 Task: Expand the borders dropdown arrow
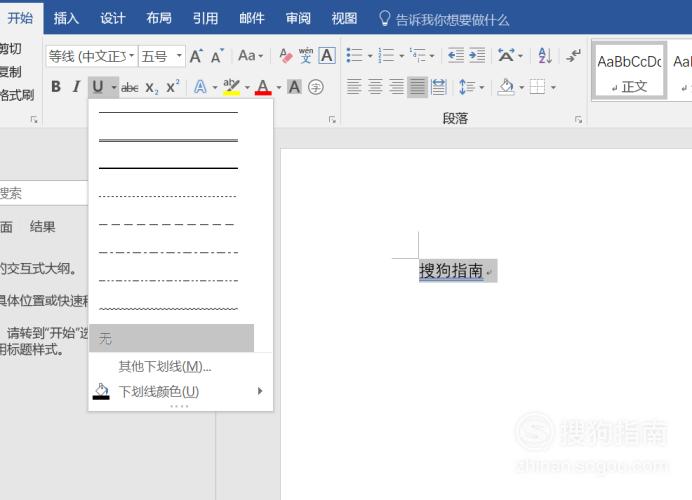(x=553, y=87)
